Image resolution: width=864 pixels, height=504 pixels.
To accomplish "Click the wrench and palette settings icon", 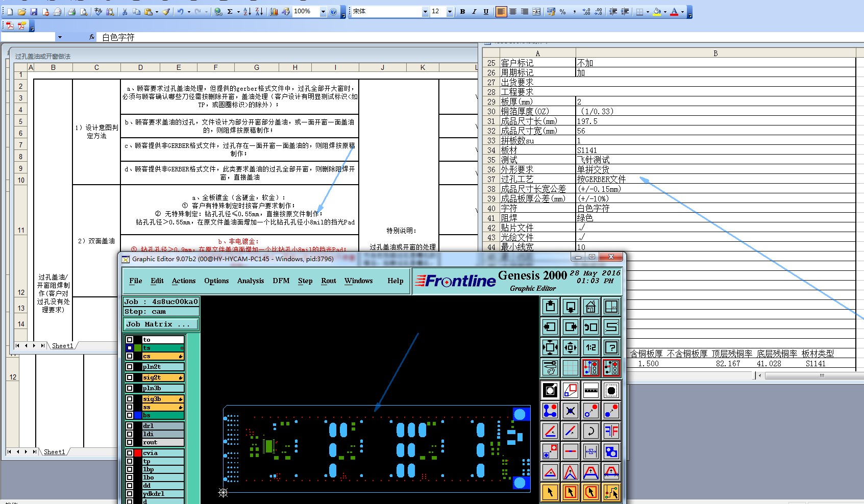I will point(550,367).
